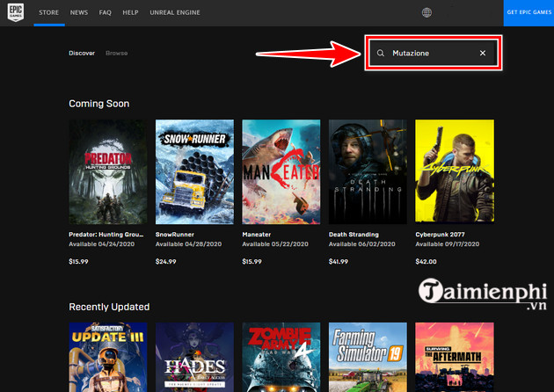Image resolution: width=554 pixels, height=392 pixels.
Task: Click the Predator: Hunting Grou... title
Action: coord(106,235)
